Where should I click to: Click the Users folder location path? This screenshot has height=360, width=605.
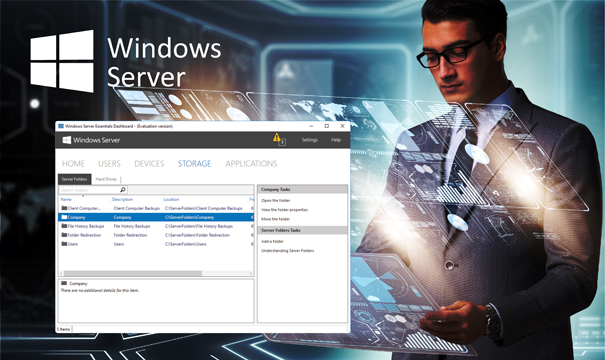click(186, 244)
